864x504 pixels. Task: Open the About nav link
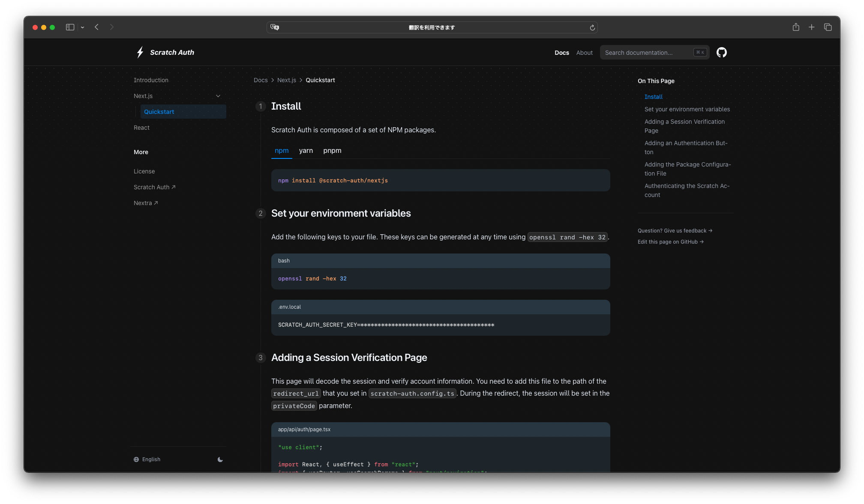[x=585, y=53]
